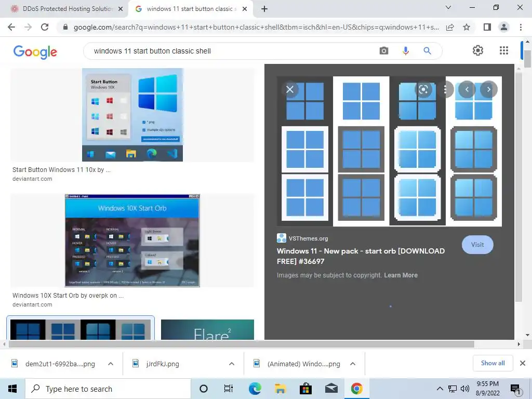Open the notification center

coord(516,389)
